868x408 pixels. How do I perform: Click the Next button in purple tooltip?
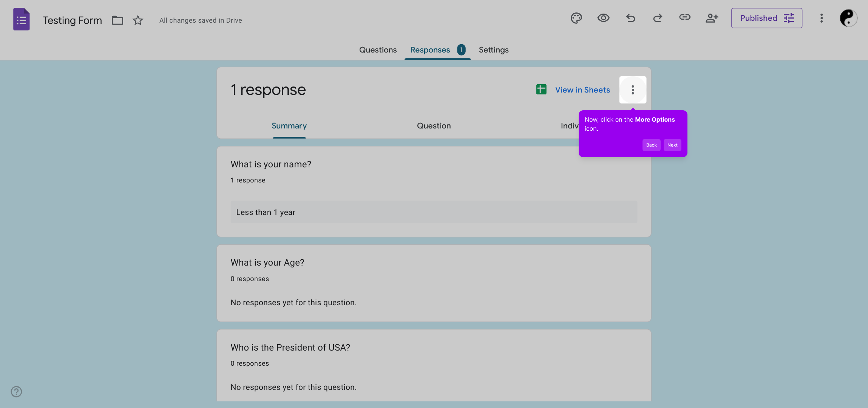pos(672,145)
